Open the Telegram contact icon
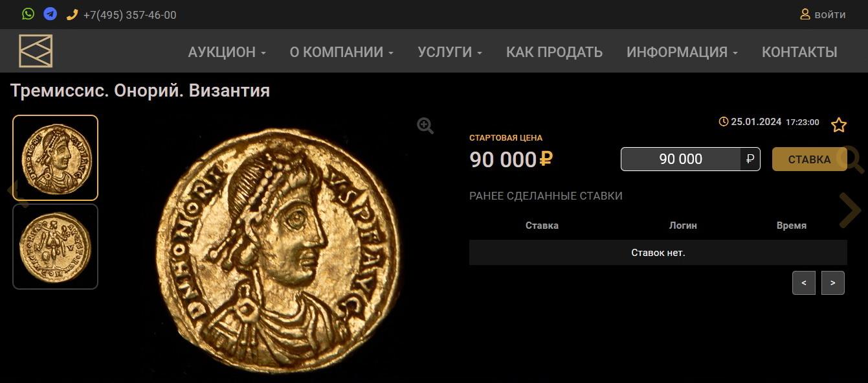 (50, 14)
